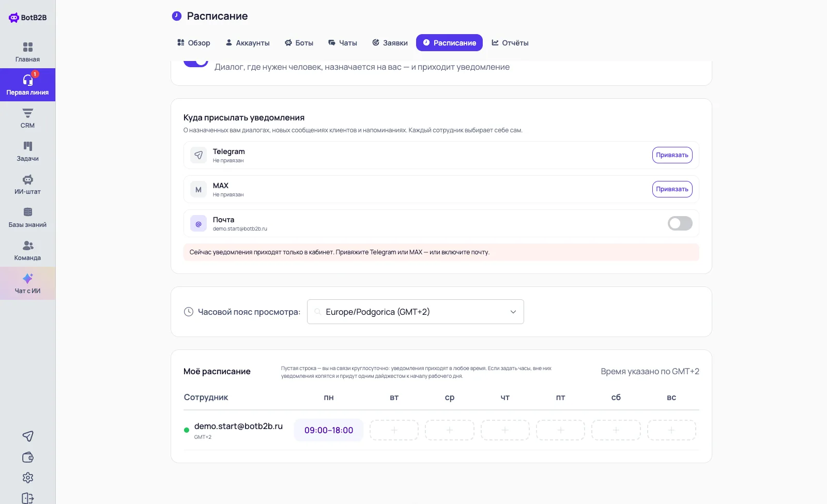The image size is (827, 504).
Task: Click the timezone dropdown chevron arrow
Action: 513,312
